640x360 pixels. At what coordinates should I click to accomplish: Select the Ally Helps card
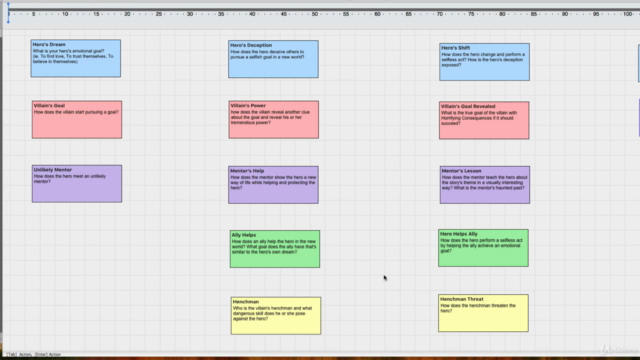275,249
